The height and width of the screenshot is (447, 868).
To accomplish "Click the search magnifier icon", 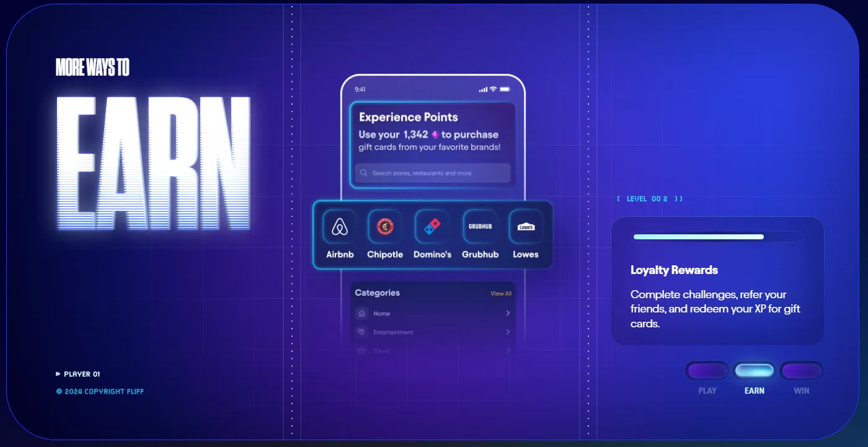I will tap(364, 173).
